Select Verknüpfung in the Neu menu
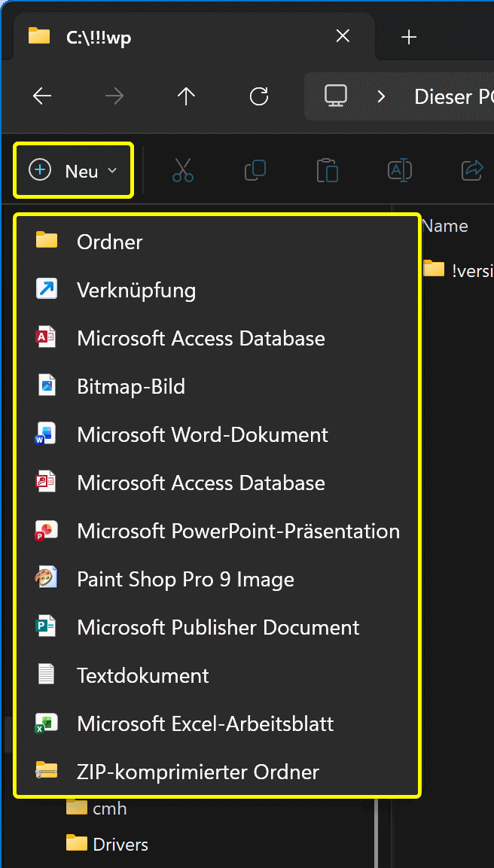The image size is (494, 868). pyautogui.click(x=136, y=290)
